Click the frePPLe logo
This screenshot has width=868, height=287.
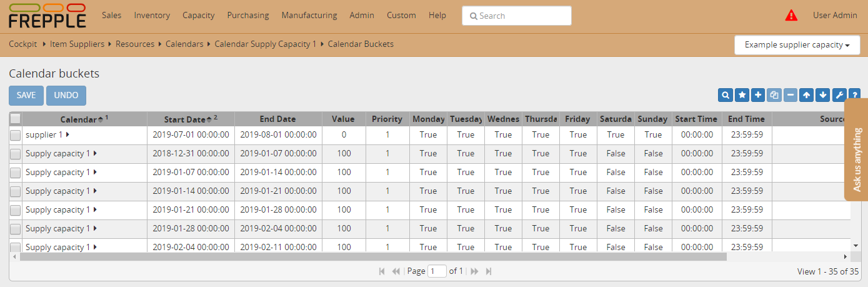coord(47,16)
